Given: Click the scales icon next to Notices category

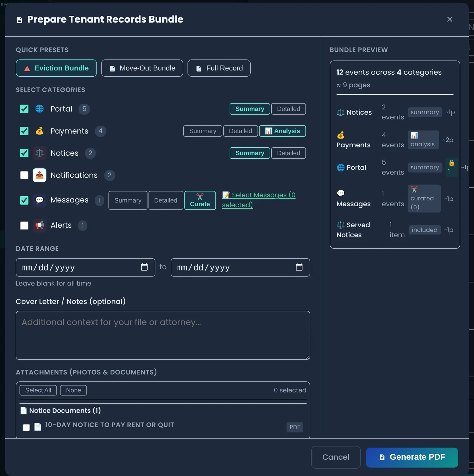Looking at the screenshot, I should [x=39, y=153].
